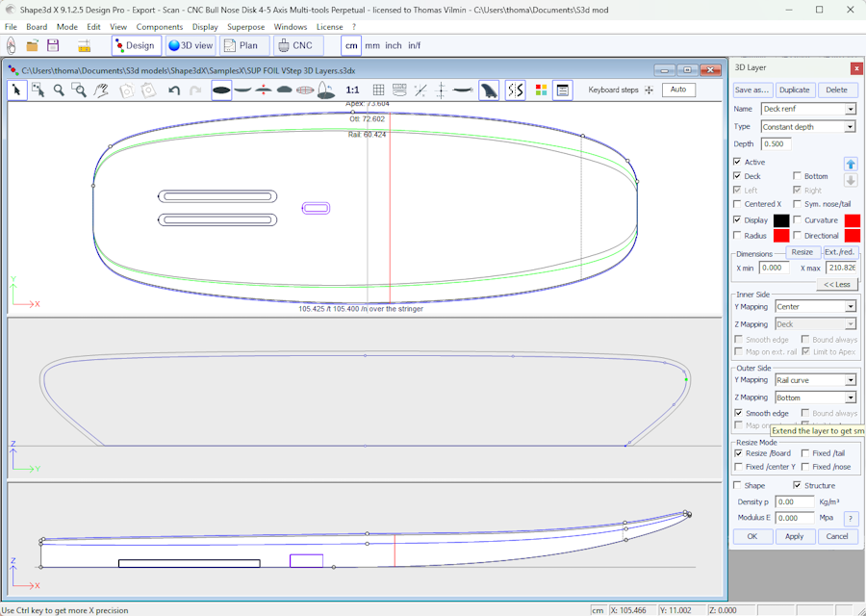Open the Superpose menu
Image resolution: width=866 pixels, height=616 pixels.
coord(245,27)
